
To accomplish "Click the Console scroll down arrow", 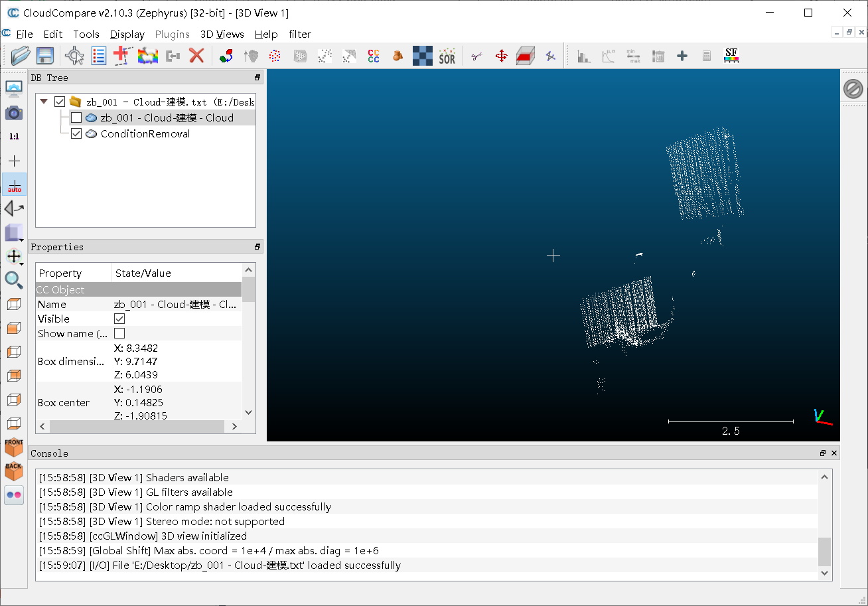I will [825, 572].
